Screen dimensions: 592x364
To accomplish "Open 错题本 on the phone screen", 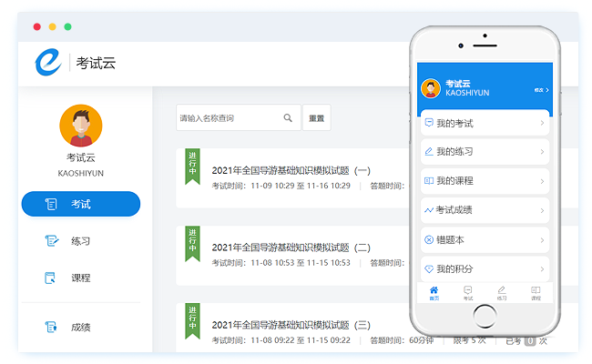I will click(x=485, y=240).
